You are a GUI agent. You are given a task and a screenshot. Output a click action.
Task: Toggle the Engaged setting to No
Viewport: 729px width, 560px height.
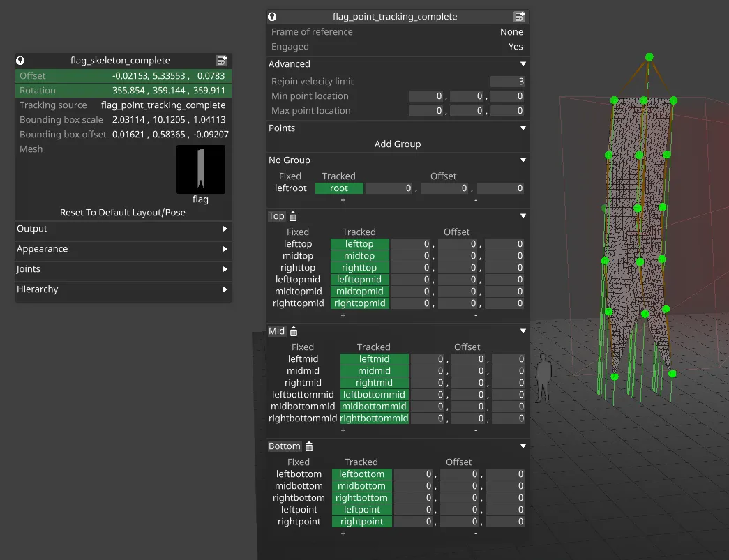(x=516, y=46)
